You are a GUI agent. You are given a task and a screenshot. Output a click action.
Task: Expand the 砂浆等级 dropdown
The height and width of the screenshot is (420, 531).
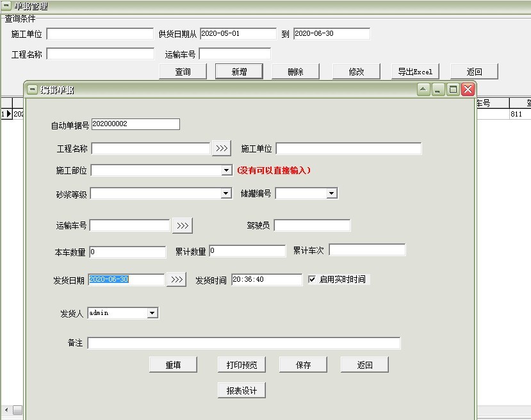226,193
